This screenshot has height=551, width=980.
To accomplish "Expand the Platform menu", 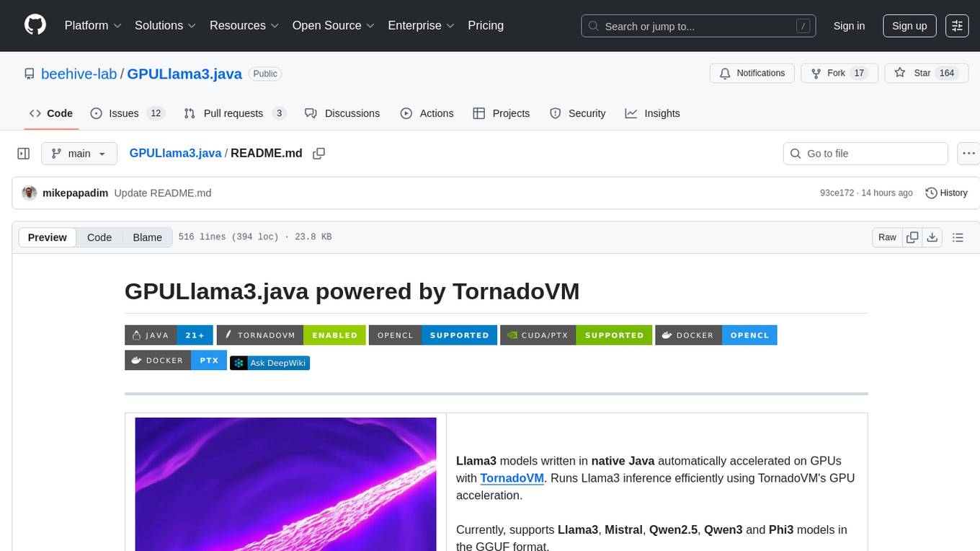I will tap(93, 25).
